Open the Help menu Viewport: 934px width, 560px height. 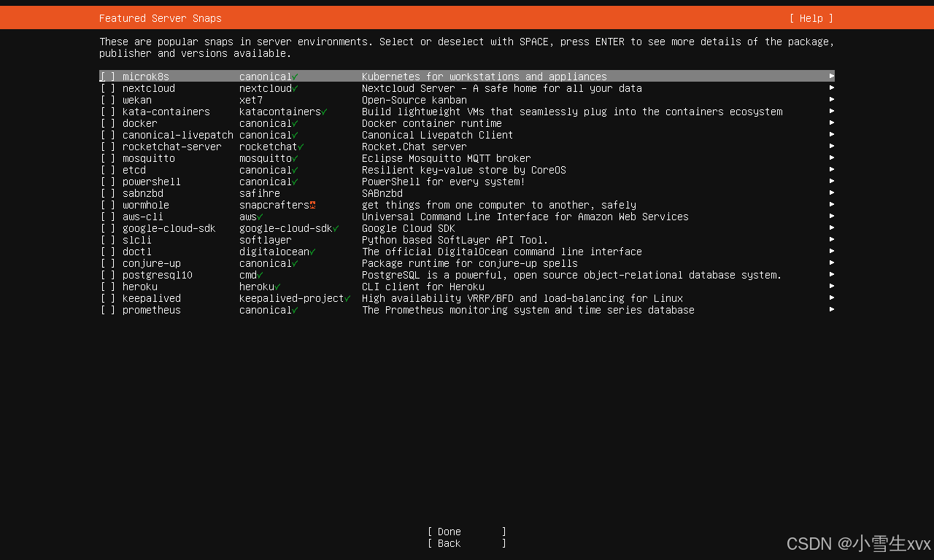tap(811, 18)
